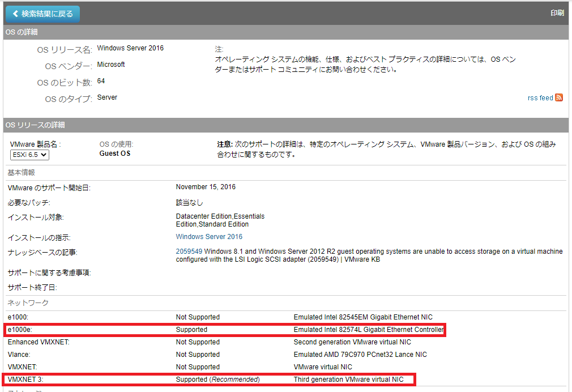Select Emulated Intel 82574L Gigabit Ethernet Controller text

[x=369, y=330]
